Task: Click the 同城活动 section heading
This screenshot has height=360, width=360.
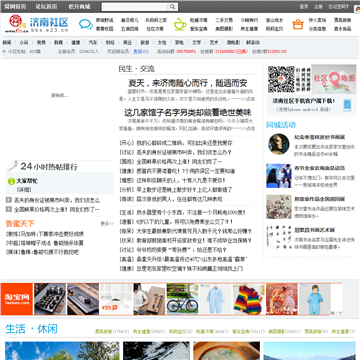Action: [x=281, y=125]
